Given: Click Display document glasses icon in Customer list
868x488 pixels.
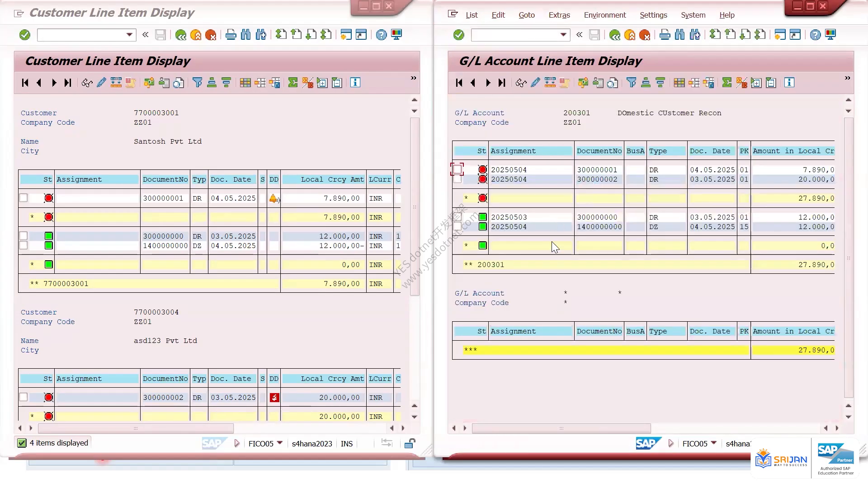Looking at the screenshot, I should click(87, 83).
